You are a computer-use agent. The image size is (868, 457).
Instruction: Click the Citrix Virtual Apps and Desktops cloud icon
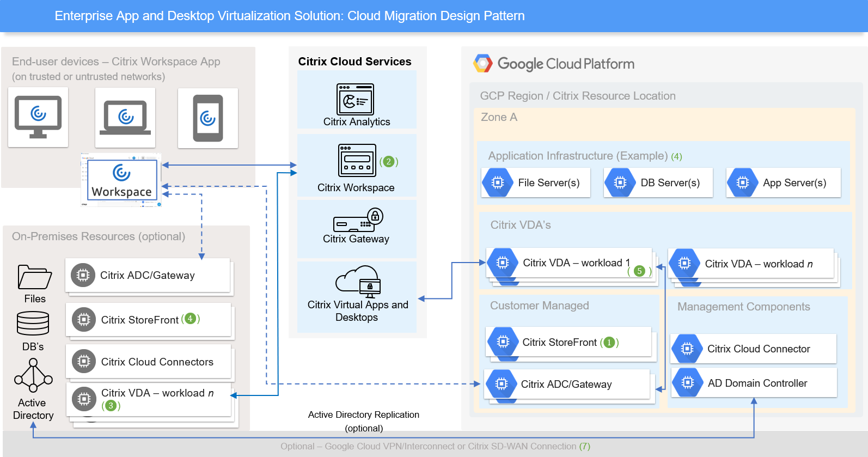point(358,282)
